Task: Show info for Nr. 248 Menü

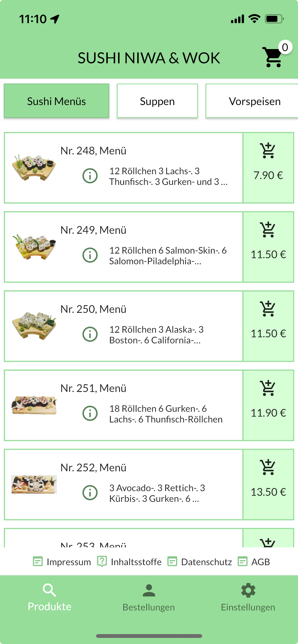Action: pyautogui.click(x=90, y=176)
